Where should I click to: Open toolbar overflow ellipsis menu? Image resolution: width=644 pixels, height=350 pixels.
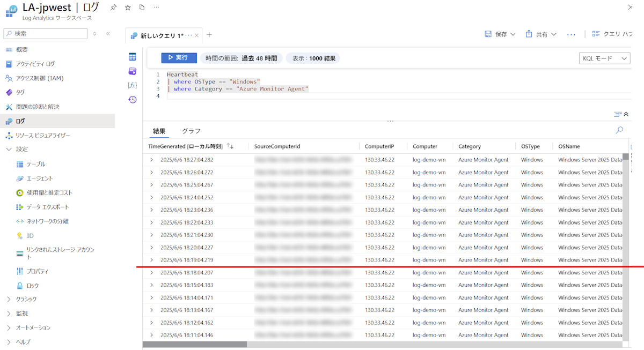571,34
